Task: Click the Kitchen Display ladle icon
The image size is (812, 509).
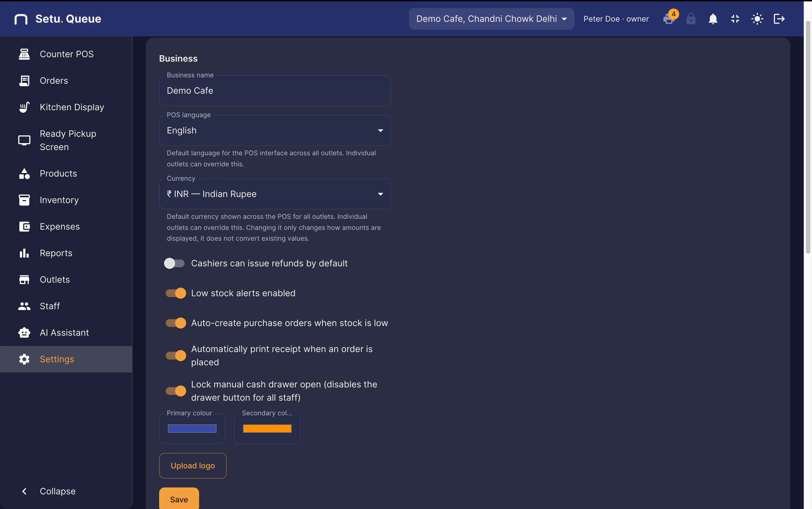Action: tap(24, 107)
